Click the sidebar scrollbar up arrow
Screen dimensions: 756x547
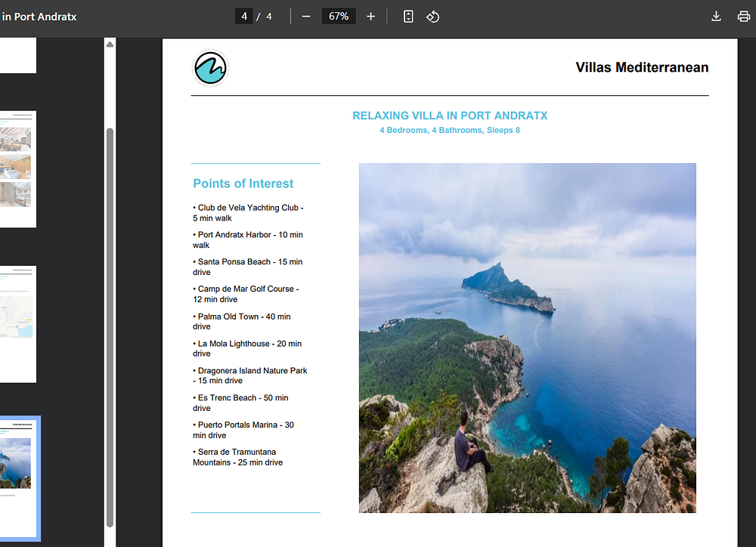coord(110,45)
